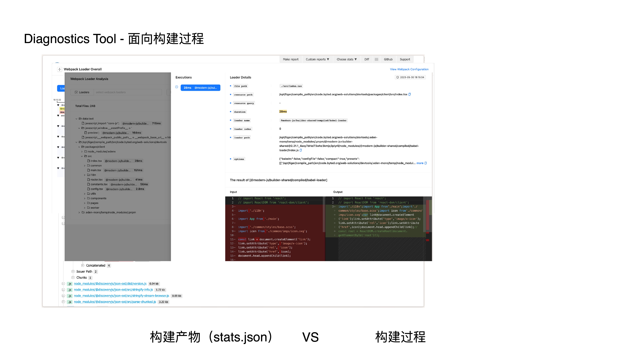Expand the stringify-stream-browser.js module row
The height and width of the screenshot is (362, 644).
tap(63, 296)
